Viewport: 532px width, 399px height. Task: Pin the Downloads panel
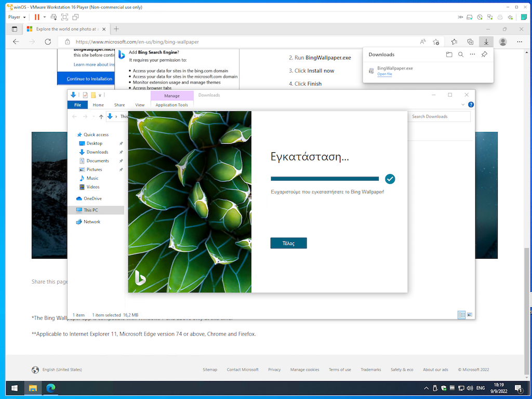pyautogui.click(x=484, y=54)
